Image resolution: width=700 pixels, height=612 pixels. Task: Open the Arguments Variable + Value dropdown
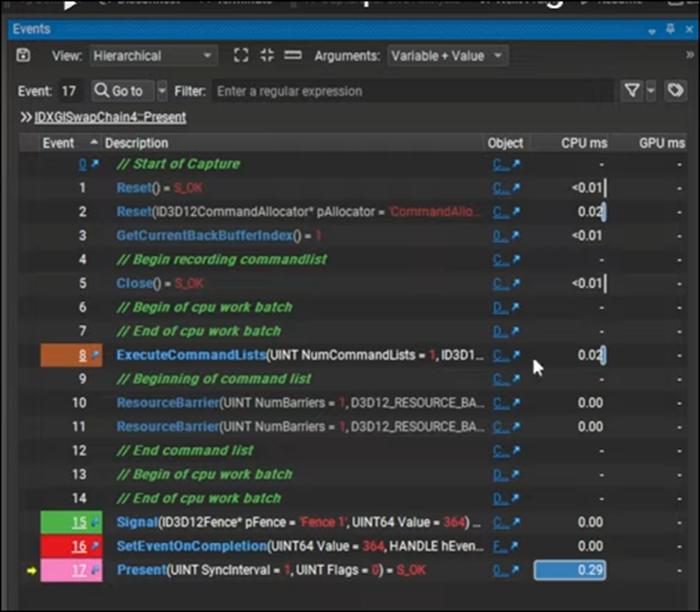(447, 56)
